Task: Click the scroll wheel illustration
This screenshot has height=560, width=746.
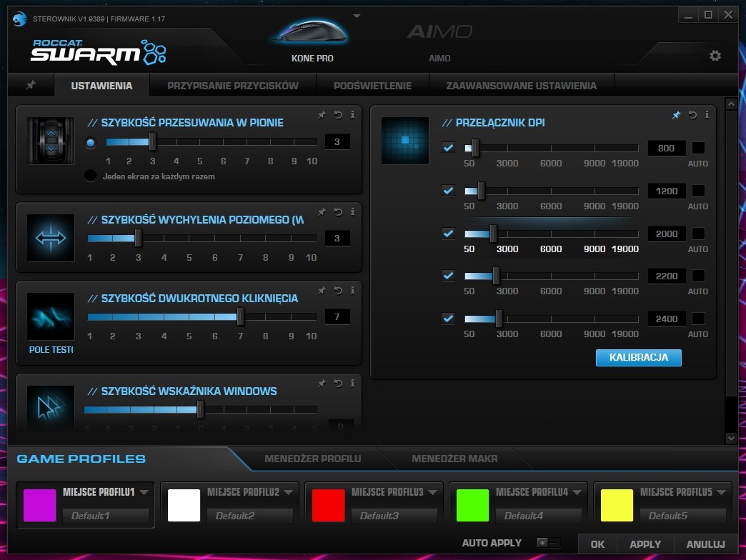Action: point(51,141)
